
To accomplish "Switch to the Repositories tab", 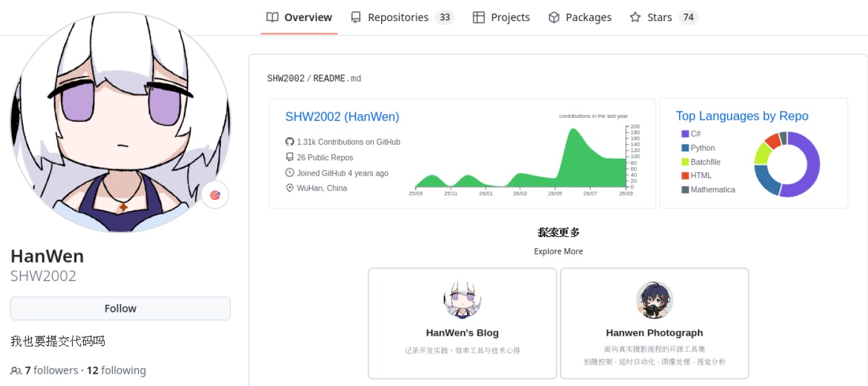I will coord(402,17).
